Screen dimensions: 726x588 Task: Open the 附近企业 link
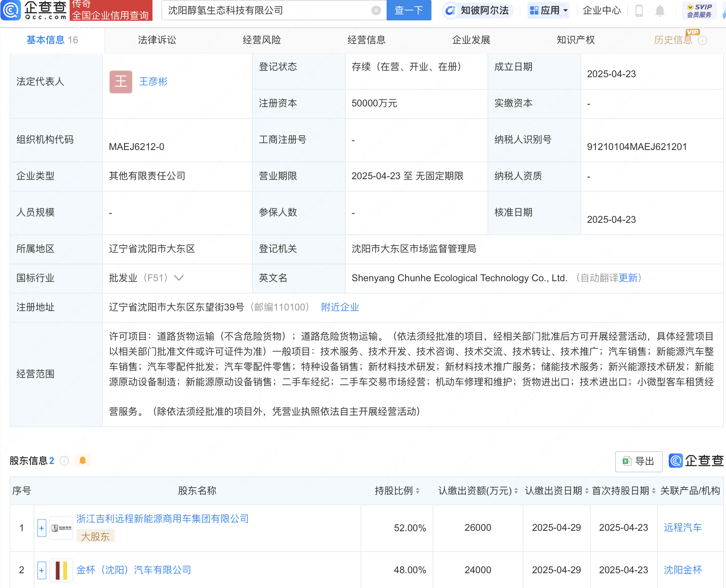(x=339, y=307)
